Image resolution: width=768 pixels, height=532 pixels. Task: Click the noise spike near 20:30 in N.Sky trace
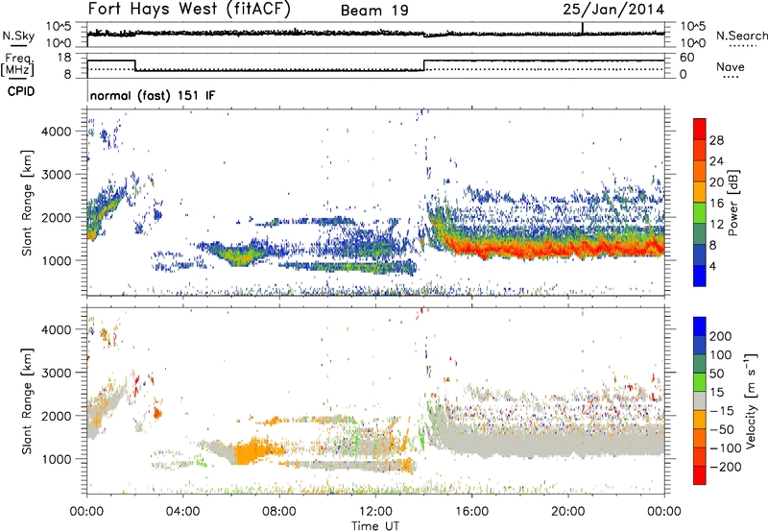click(583, 28)
